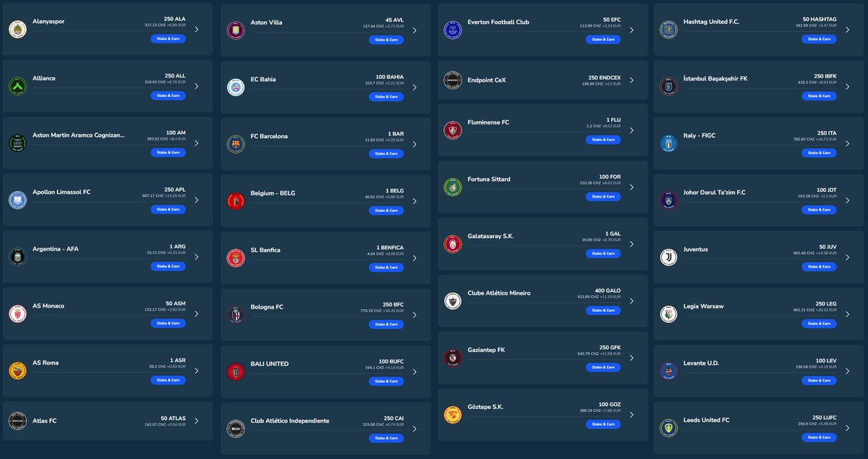Stake & Earn on Göztepe S.K.
This screenshot has height=459, width=868.
tap(603, 424)
